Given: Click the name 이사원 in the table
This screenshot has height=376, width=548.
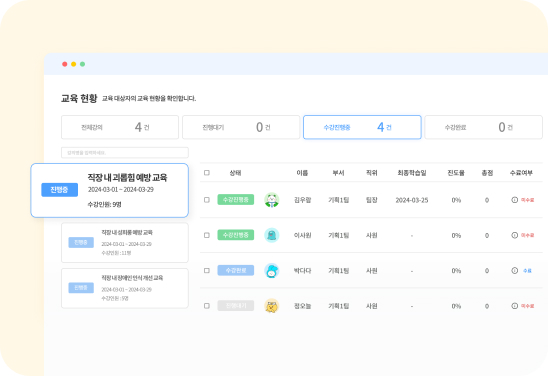Looking at the screenshot, I should point(302,235).
